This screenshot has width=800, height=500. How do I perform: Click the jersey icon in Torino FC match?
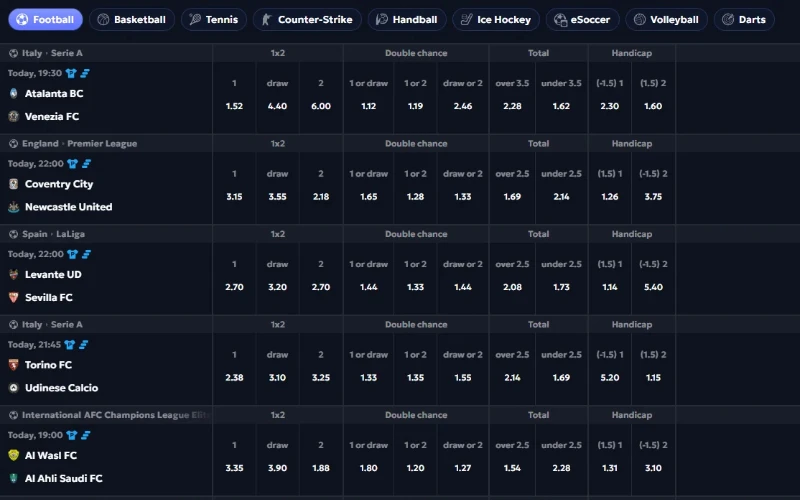(x=69, y=345)
